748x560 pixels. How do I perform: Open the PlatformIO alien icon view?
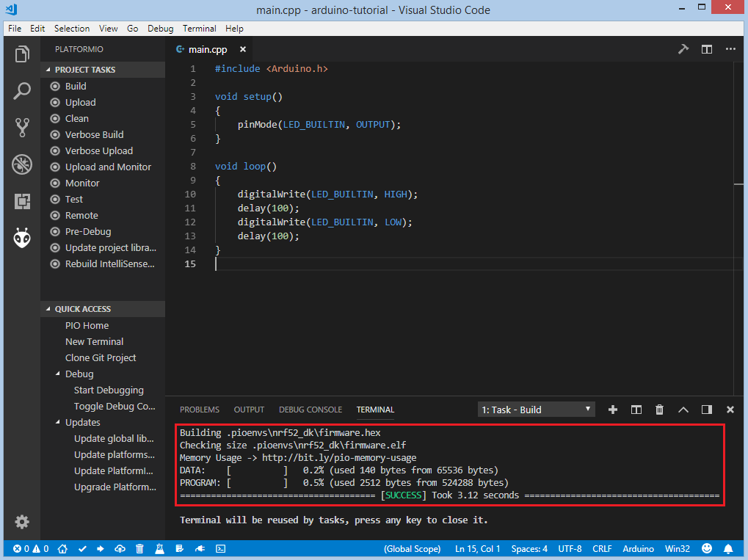(x=22, y=238)
